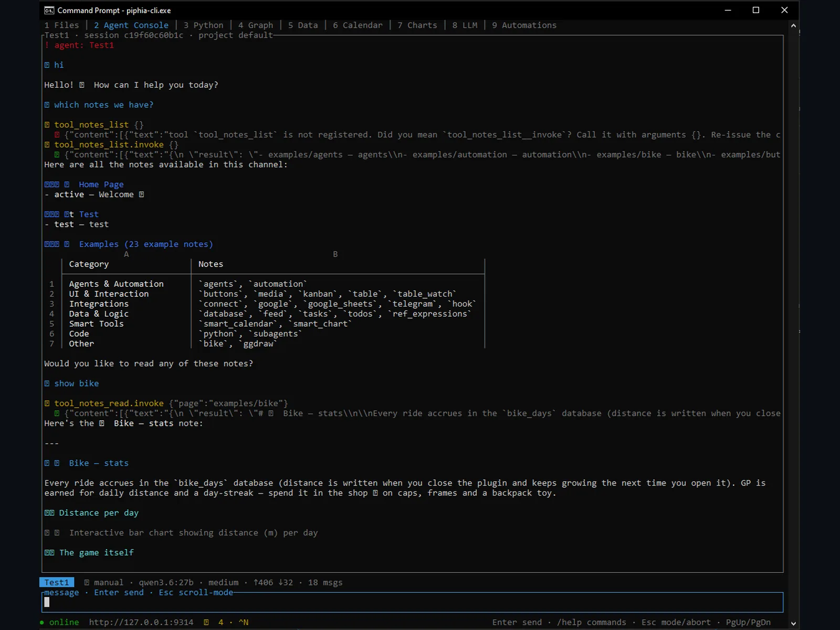The height and width of the screenshot is (630, 840).
Task: Click the 'hi' user message
Action: tap(59, 65)
